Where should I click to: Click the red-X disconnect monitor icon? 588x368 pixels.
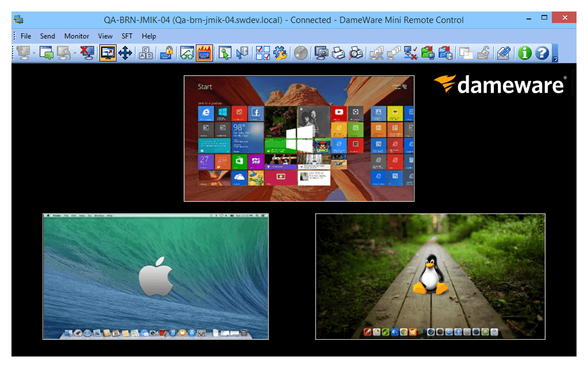point(87,53)
